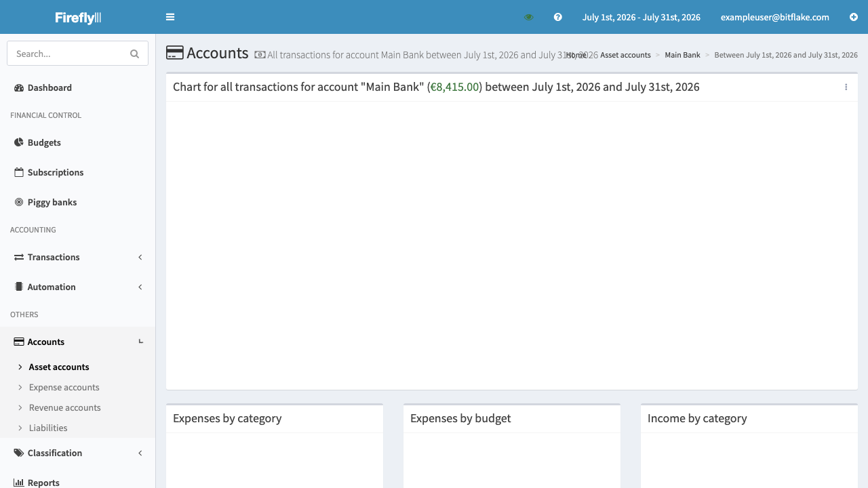
Task: Click the €8,415.00 balance amount
Action: pyautogui.click(x=455, y=87)
